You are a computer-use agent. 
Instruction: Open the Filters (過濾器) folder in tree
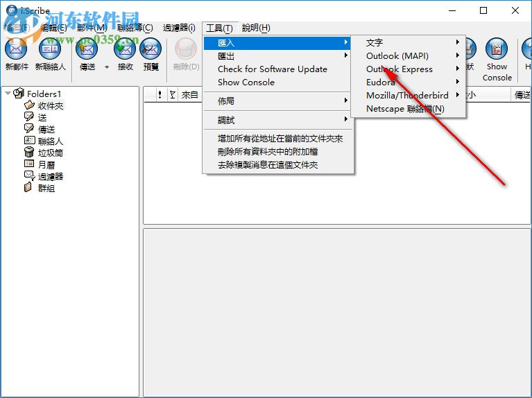click(51, 176)
